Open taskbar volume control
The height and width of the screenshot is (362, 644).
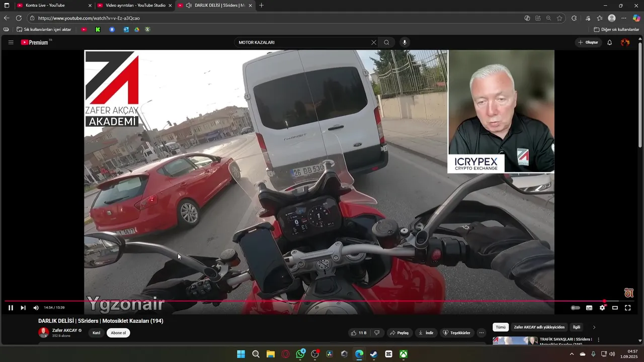612,354
